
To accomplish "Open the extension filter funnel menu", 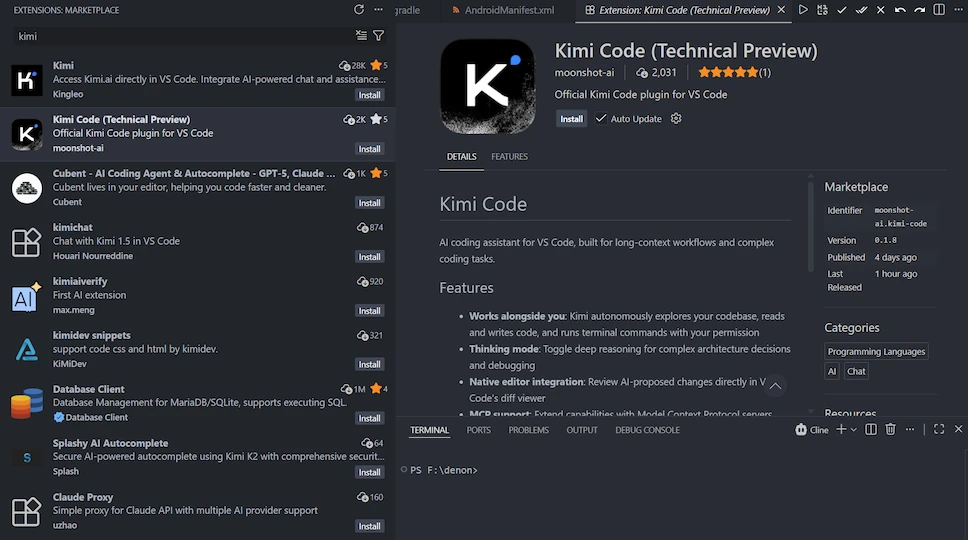I will pos(378,36).
